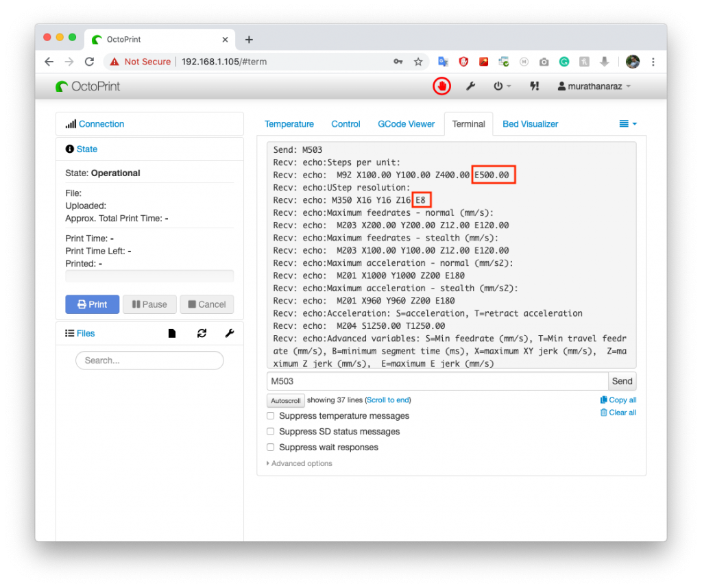Click the Not Secure warning indicator

tap(141, 62)
